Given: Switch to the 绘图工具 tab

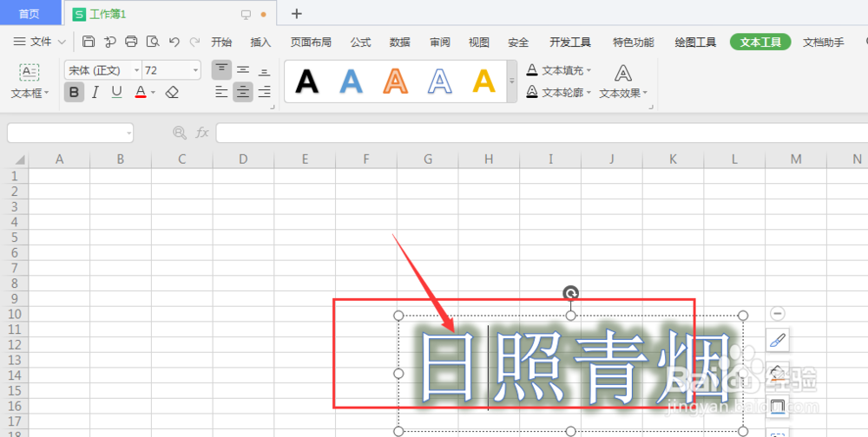Looking at the screenshot, I should [x=695, y=42].
